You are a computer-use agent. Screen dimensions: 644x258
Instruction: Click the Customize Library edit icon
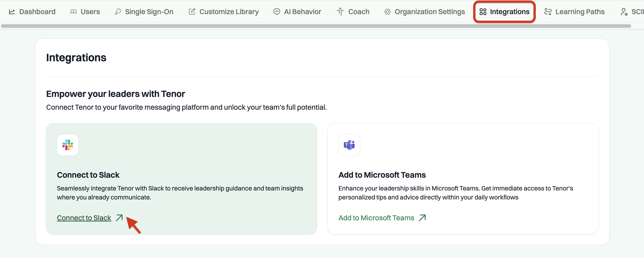192,11
